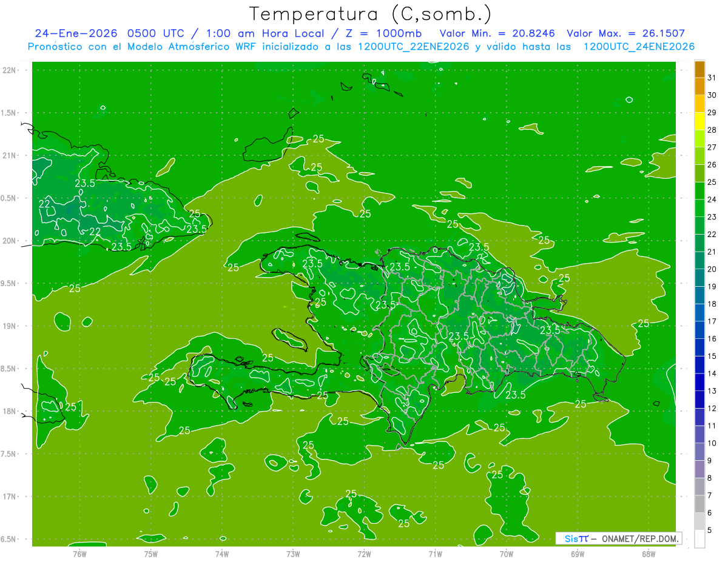This screenshot has width=728, height=562.
Task: Click the 71W longitude label
Action: [x=435, y=554]
